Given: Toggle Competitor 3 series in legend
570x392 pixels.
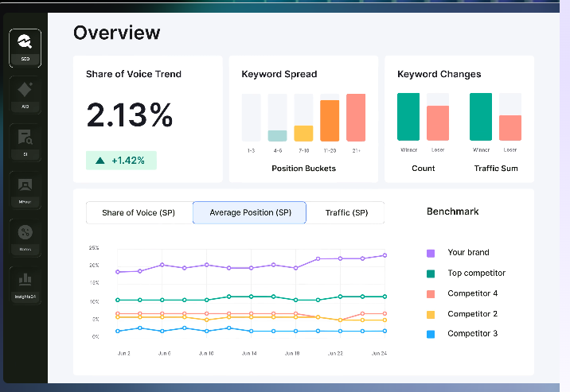Looking at the screenshot, I should 462,334.
